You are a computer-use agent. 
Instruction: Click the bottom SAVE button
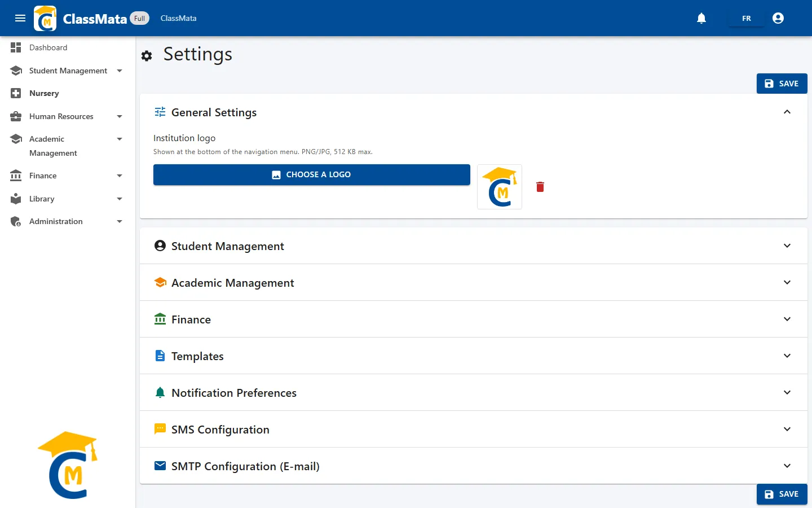(782, 494)
